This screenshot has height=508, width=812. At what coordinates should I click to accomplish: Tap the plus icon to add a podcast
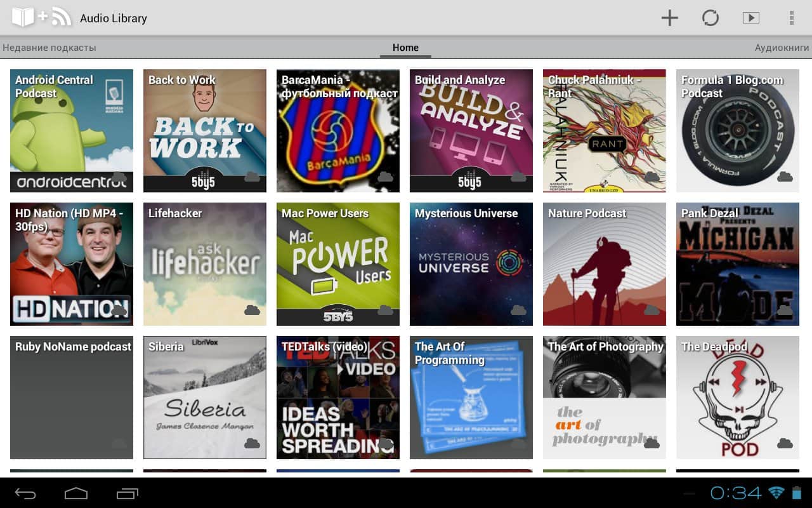pyautogui.click(x=669, y=18)
